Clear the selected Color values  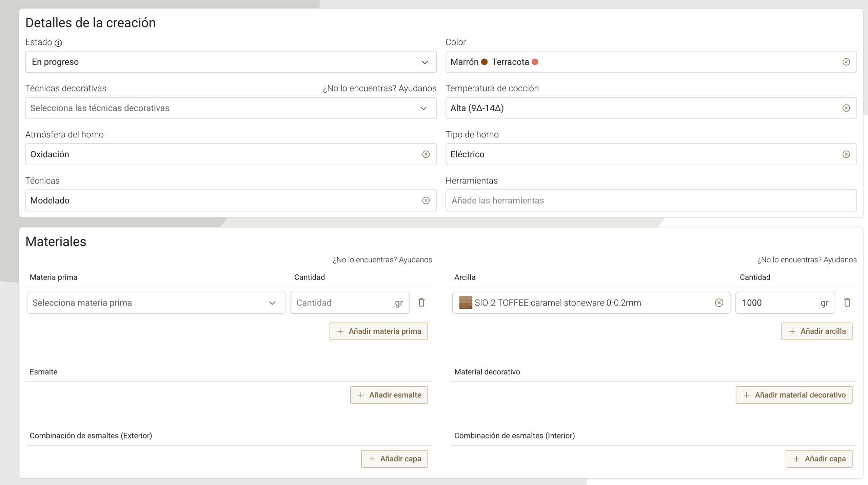pyautogui.click(x=846, y=62)
